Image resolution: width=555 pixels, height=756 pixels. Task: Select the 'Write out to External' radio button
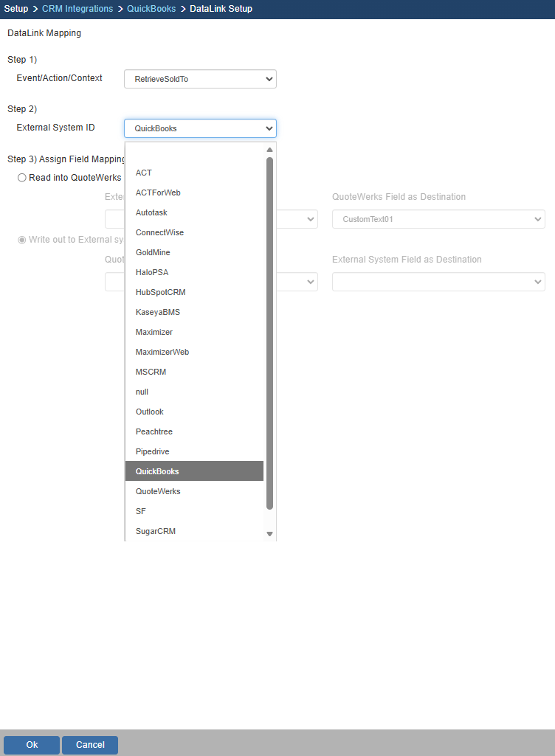22,240
